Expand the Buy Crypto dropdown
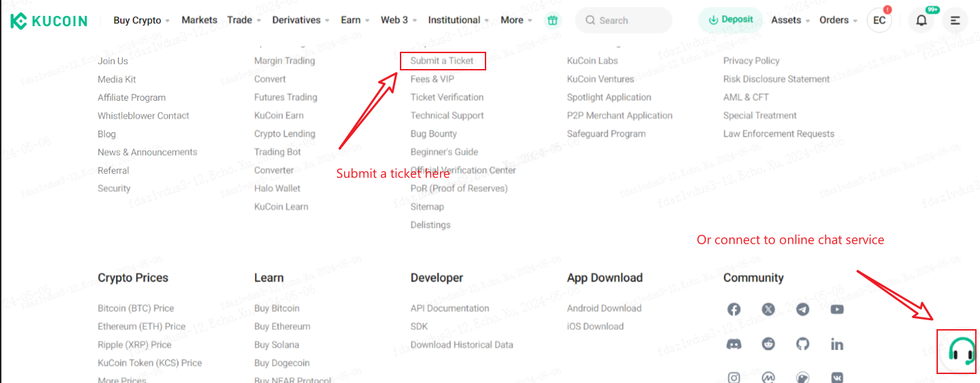The height and width of the screenshot is (383, 980). (x=142, y=20)
